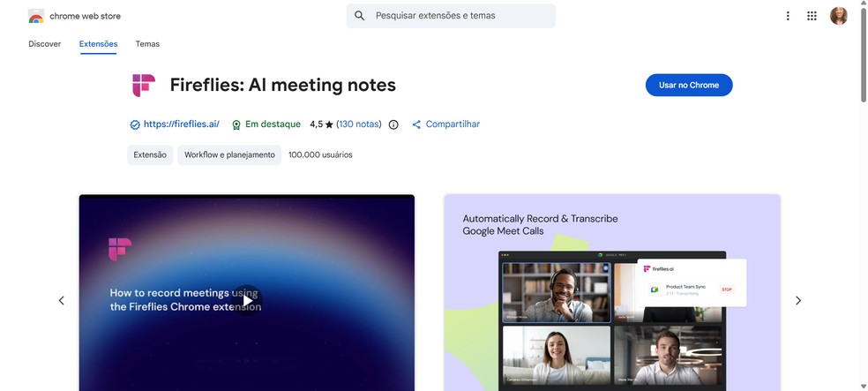The width and height of the screenshot is (868, 391).
Task: Open the 130 notas reviews link
Action: 359,124
